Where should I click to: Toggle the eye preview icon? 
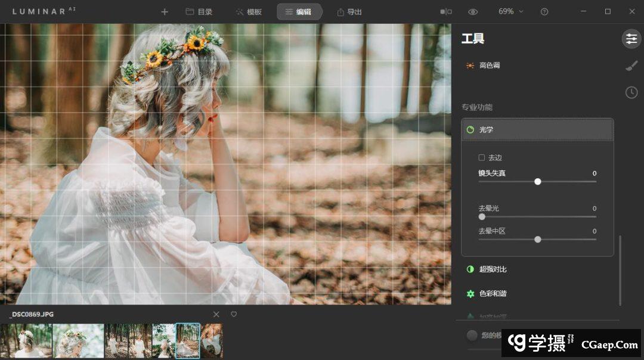[473, 12]
